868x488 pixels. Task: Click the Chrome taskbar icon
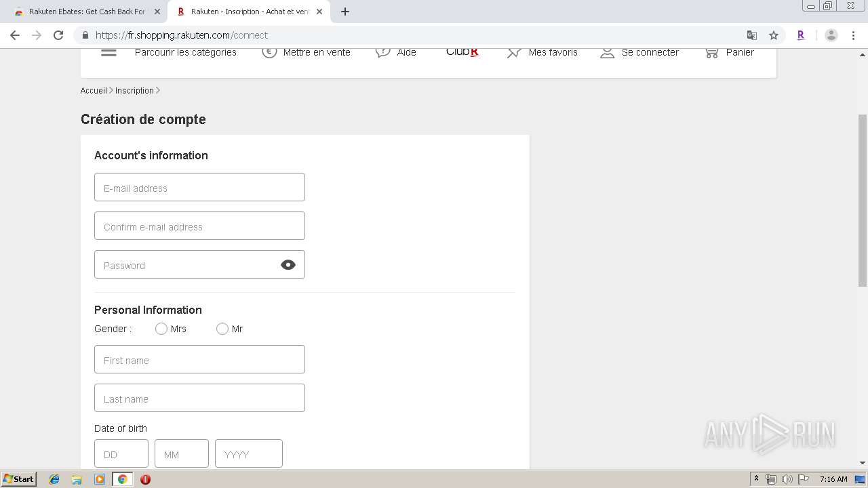point(122,479)
